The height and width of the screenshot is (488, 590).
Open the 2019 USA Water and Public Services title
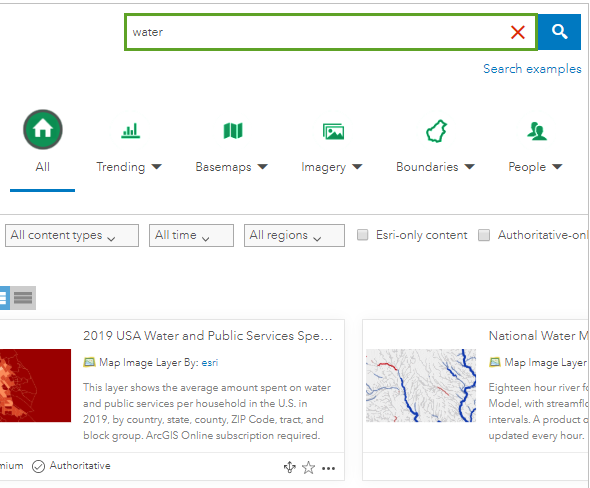click(207, 336)
